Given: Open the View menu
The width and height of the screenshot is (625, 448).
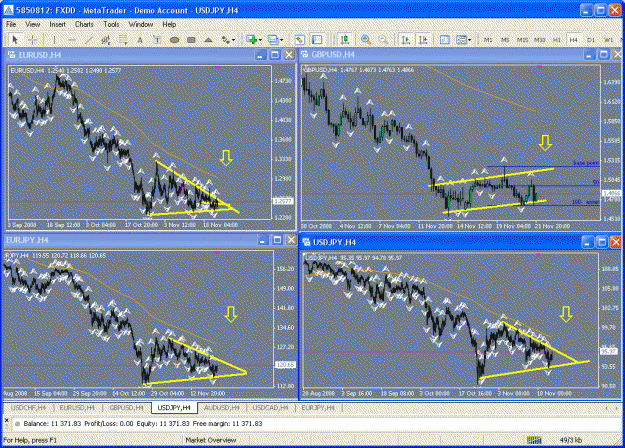Looking at the screenshot, I should 33,24.
